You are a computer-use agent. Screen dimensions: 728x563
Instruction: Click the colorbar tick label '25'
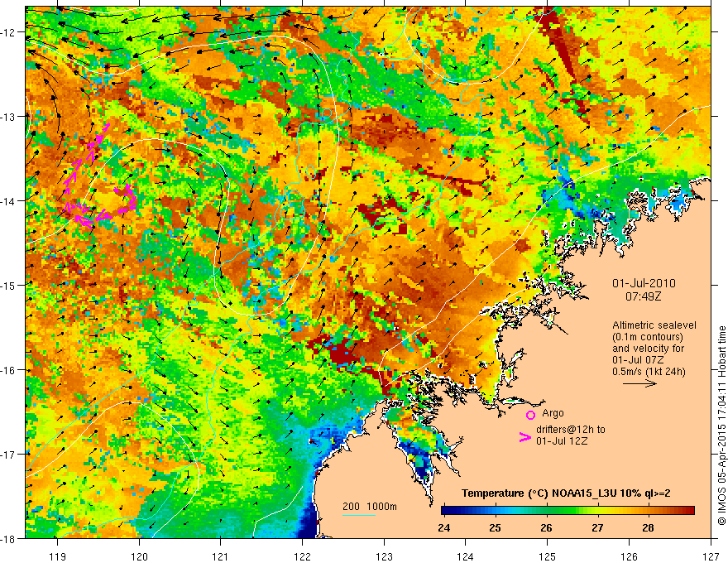tap(495, 527)
